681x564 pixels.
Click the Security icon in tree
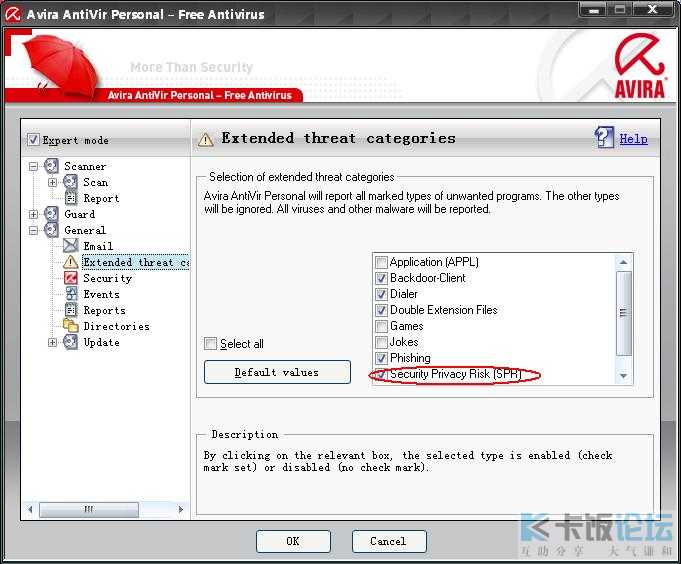click(x=71, y=278)
